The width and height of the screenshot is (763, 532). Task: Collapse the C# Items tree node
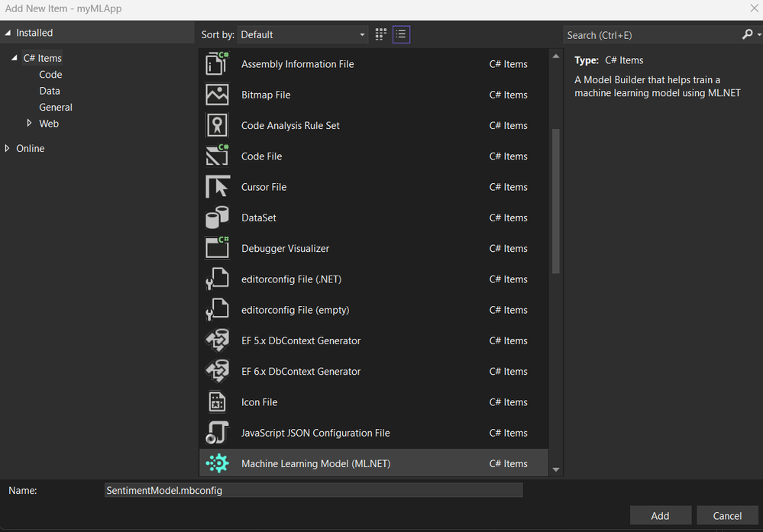point(14,57)
